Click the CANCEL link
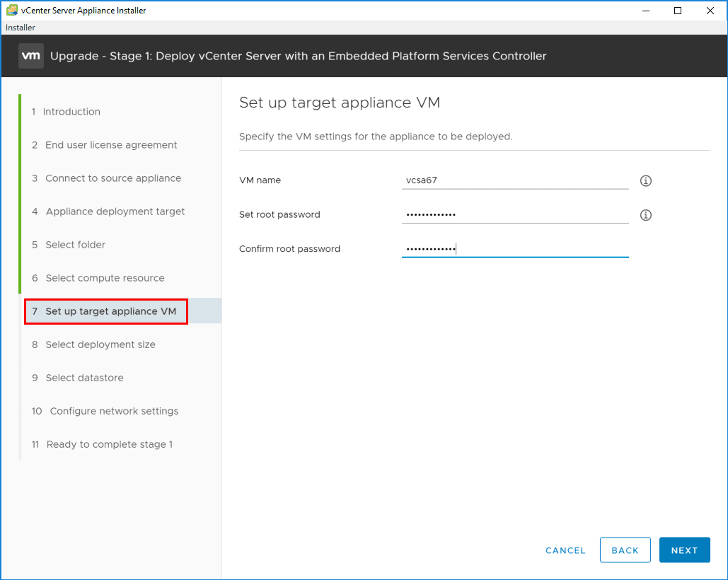This screenshot has width=728, height=580. 565,550
